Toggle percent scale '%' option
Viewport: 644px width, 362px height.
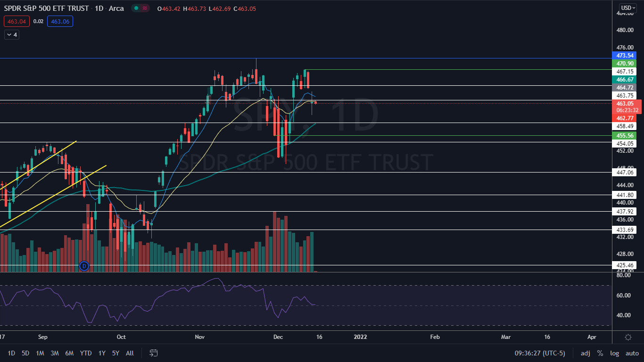click(600, 353)
